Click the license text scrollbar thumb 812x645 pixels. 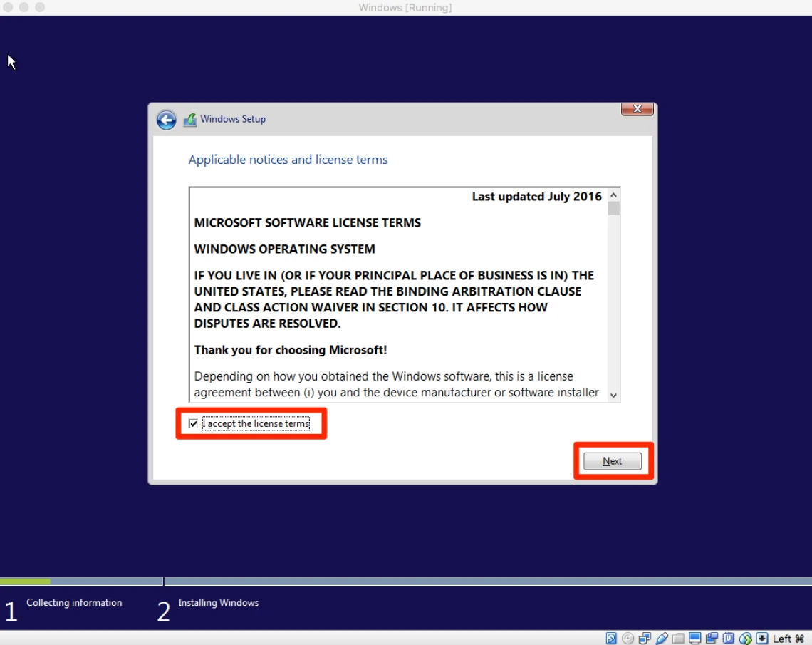click(x=614, y=208)
